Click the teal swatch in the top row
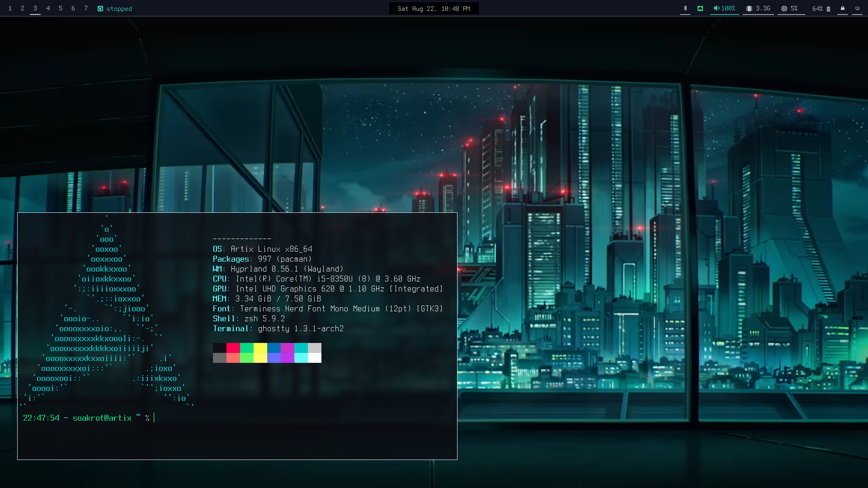868x488 pixels. tap(301, 348)
